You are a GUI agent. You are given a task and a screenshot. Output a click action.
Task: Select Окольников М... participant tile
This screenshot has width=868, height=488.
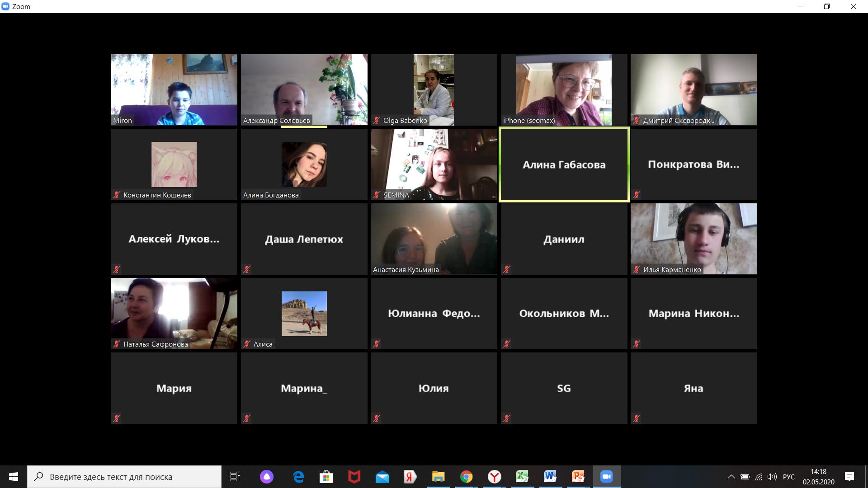[564, 314]
